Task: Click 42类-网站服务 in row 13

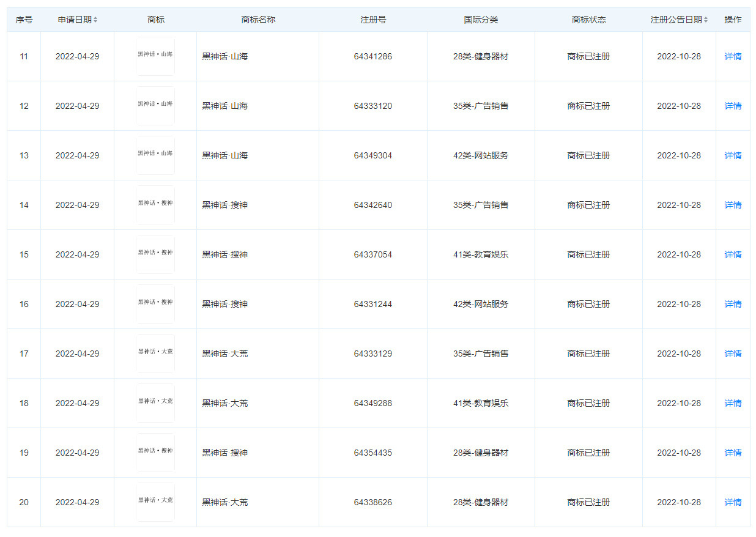Action: pos(481,155)
